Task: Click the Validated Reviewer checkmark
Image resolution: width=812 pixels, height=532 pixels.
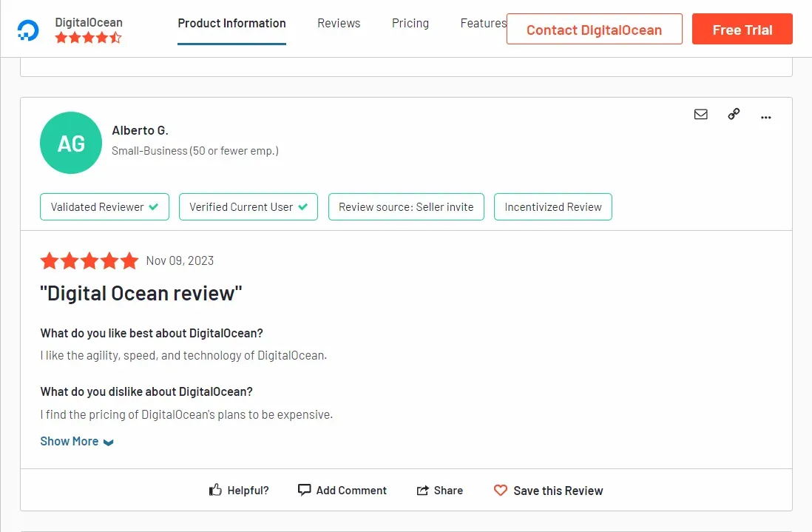Action: [x=155, y=207]
